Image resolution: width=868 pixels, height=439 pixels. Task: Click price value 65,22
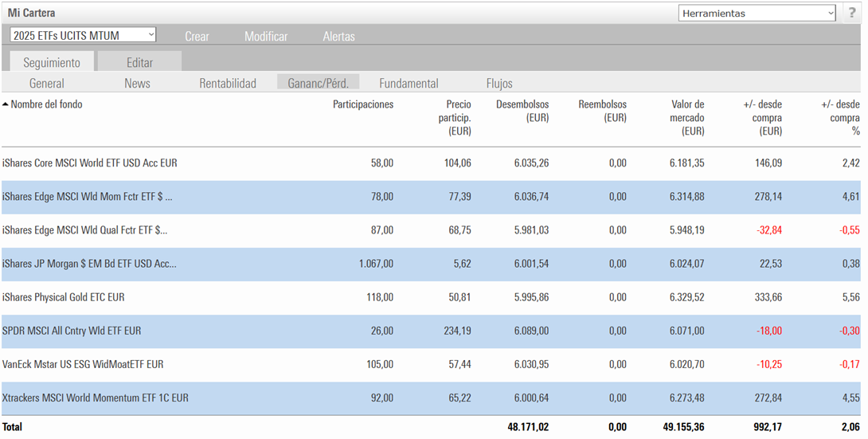point(460,398)
